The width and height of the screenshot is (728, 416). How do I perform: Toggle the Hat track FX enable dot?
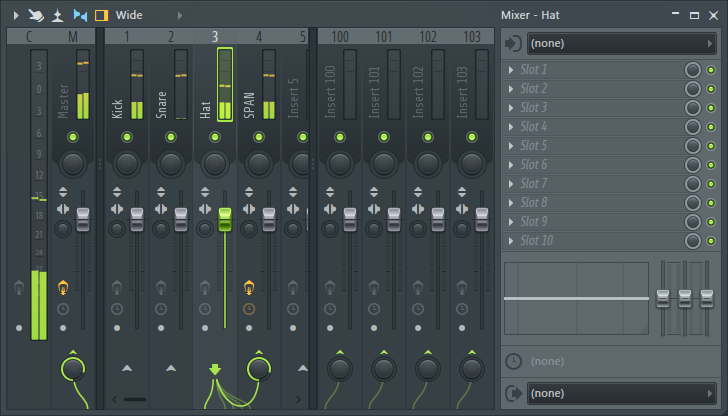click(205, 328)
